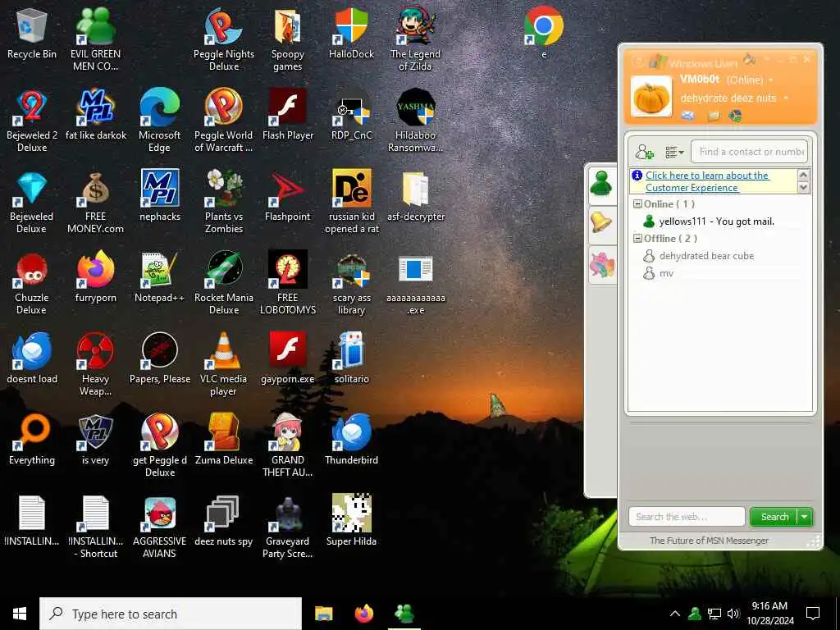840x630 pixels.
Task: Open the sharing folders icon in Messenger
Action: [x=713, y=116]
